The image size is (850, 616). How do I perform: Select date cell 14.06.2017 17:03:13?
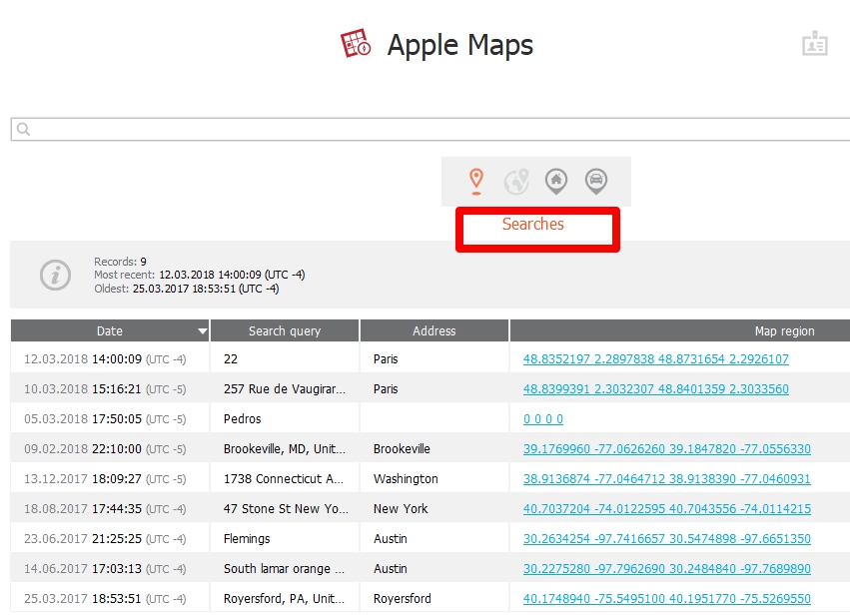[110, 568]
